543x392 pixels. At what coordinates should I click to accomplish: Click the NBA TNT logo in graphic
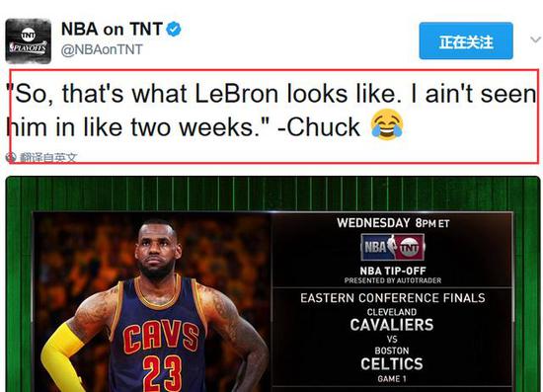tap(393, 247)
